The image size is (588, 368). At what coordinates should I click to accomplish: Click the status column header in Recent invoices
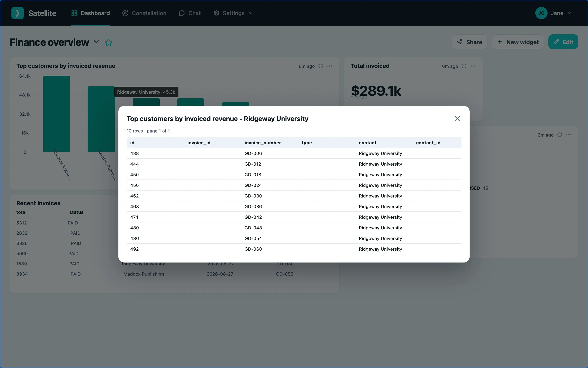(76, 212)
